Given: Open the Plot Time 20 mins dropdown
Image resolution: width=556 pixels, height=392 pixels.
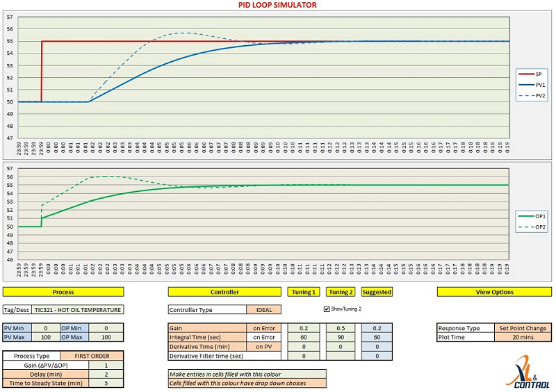Looking at the screenshot, I should coord(523,337).
